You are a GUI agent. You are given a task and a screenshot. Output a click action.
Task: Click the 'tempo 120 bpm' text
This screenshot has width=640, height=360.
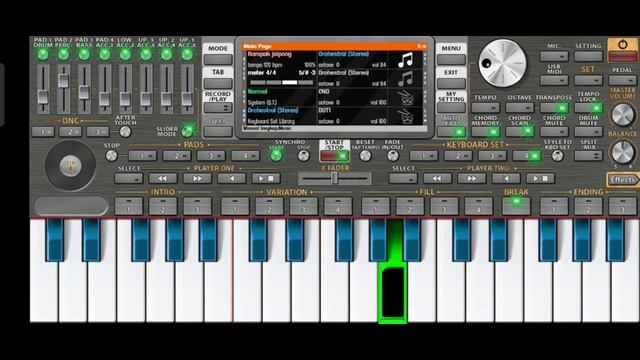click(x=265, y=65)
